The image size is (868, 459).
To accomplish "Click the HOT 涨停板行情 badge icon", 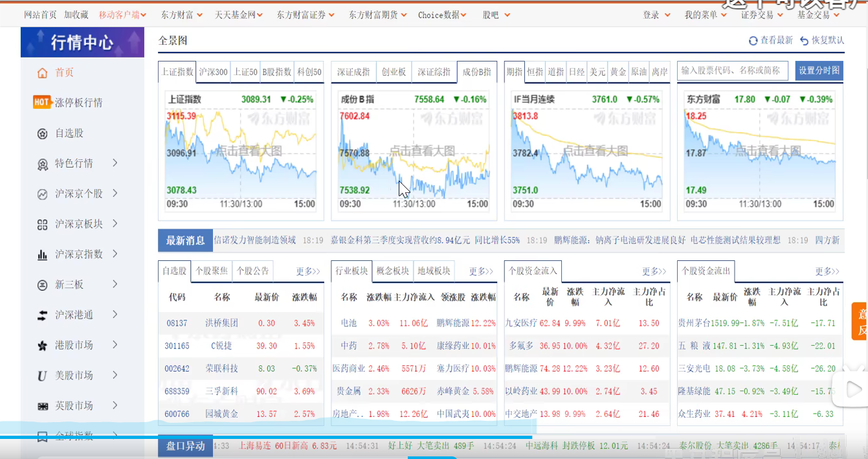I will click(42, 102).
